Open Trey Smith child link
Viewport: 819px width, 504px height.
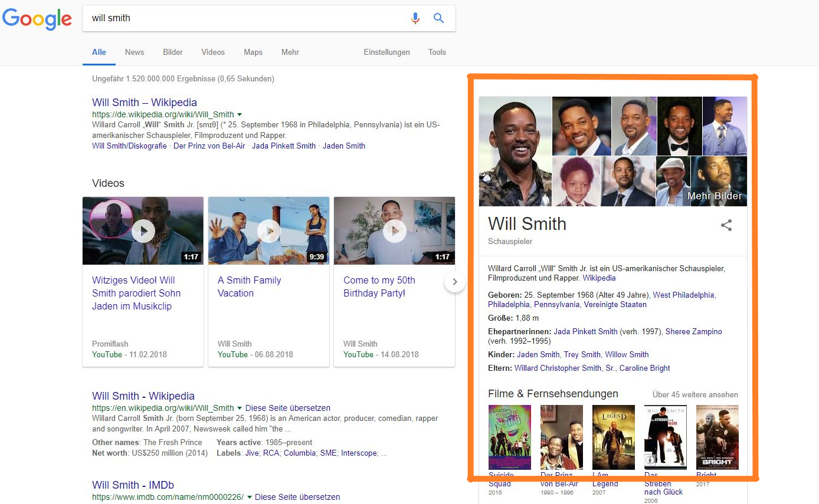click(582, 354)
